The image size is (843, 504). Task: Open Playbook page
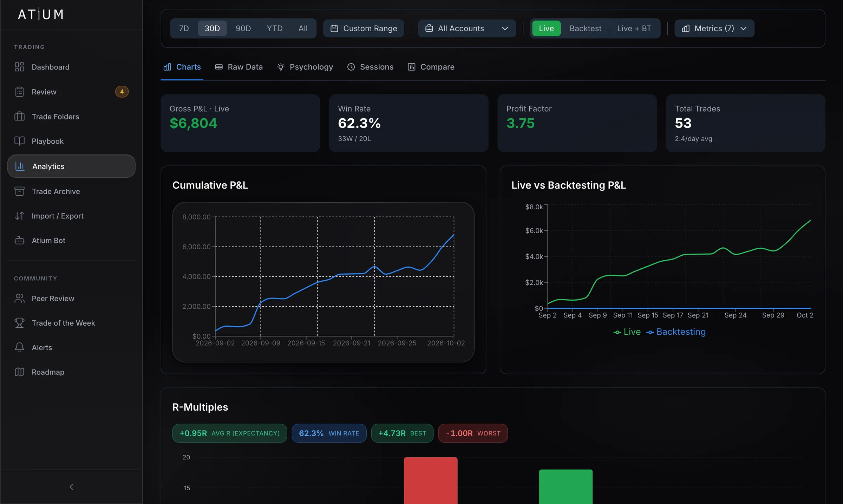click(71, 141)
